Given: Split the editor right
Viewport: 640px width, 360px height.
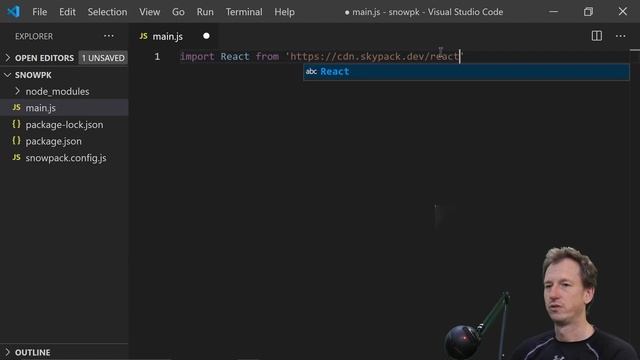Looking at the screenshot, I should click(x=596, y=36).
